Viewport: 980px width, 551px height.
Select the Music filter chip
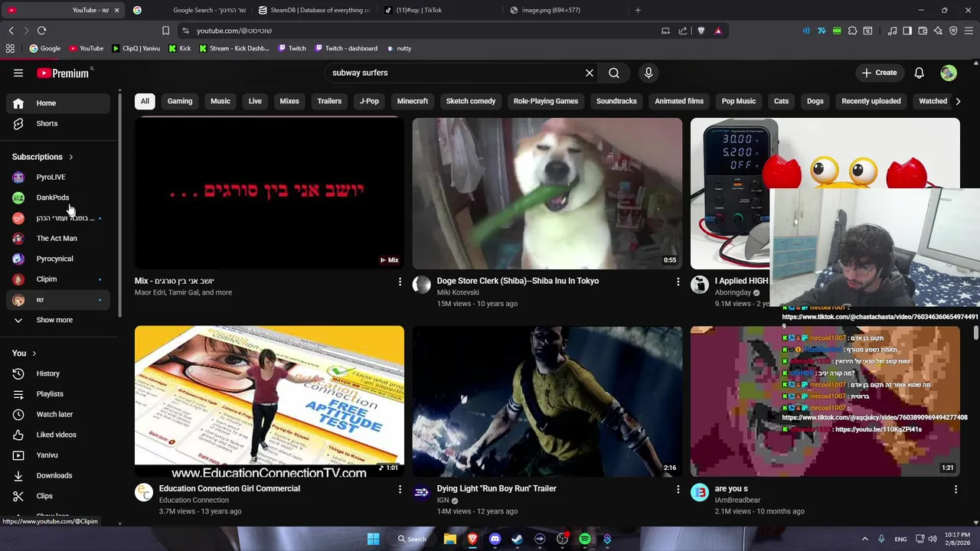(220, 101)
